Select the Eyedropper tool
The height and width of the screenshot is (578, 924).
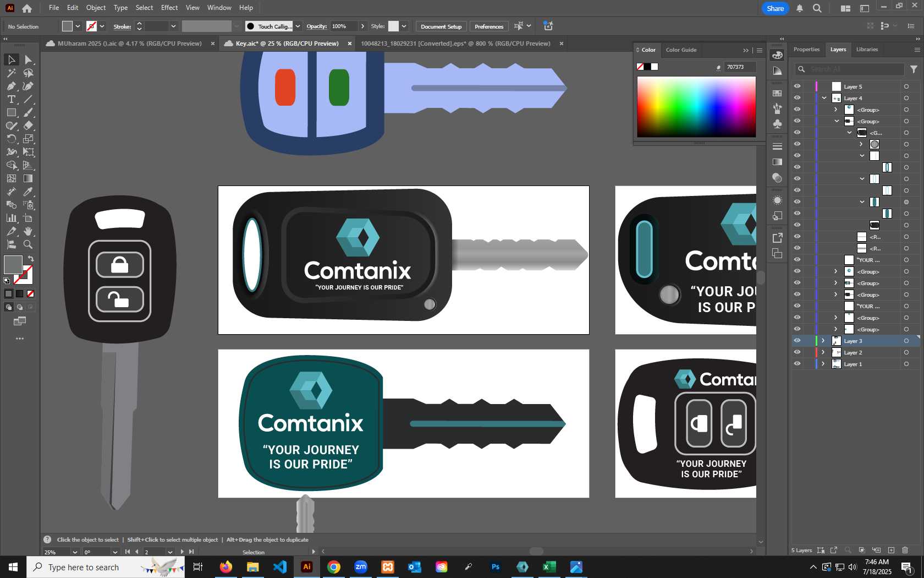pos(28,192)
